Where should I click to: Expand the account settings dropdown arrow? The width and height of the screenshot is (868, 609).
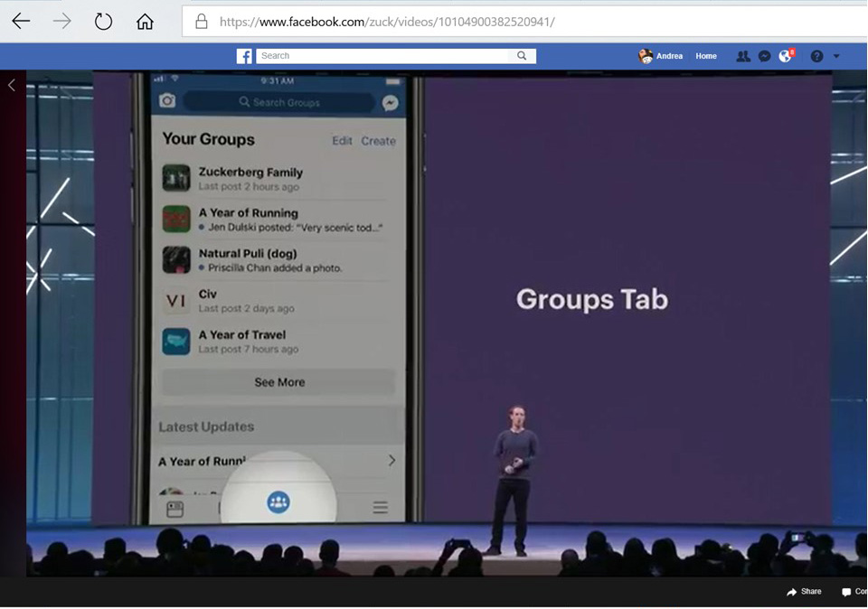click(836, 56)
